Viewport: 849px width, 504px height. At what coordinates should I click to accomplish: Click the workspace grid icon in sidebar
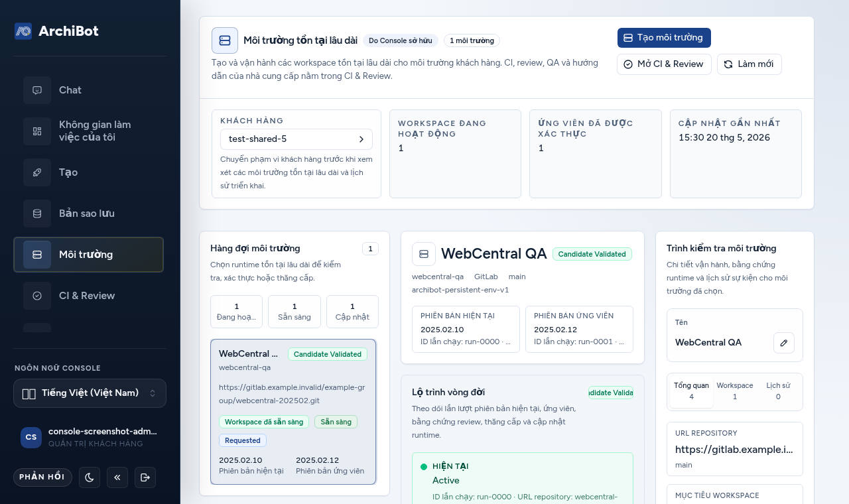tap(37, 131)
